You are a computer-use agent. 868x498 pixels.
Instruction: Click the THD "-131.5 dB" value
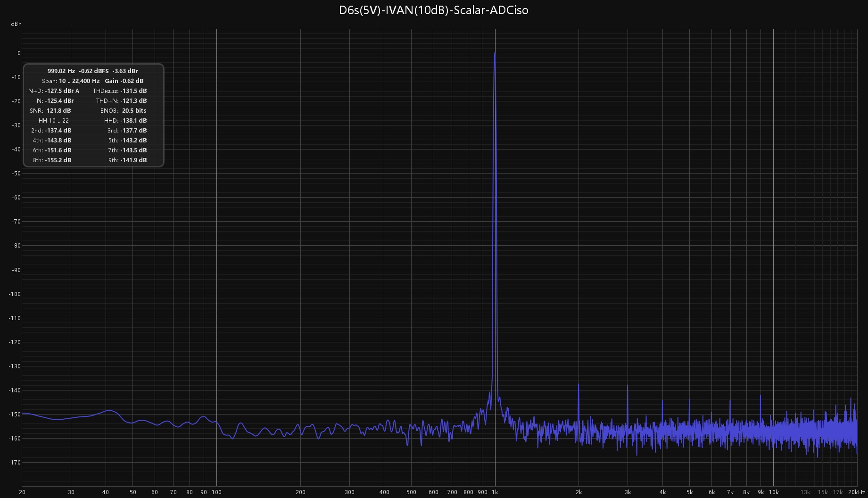tap(133, 91)
